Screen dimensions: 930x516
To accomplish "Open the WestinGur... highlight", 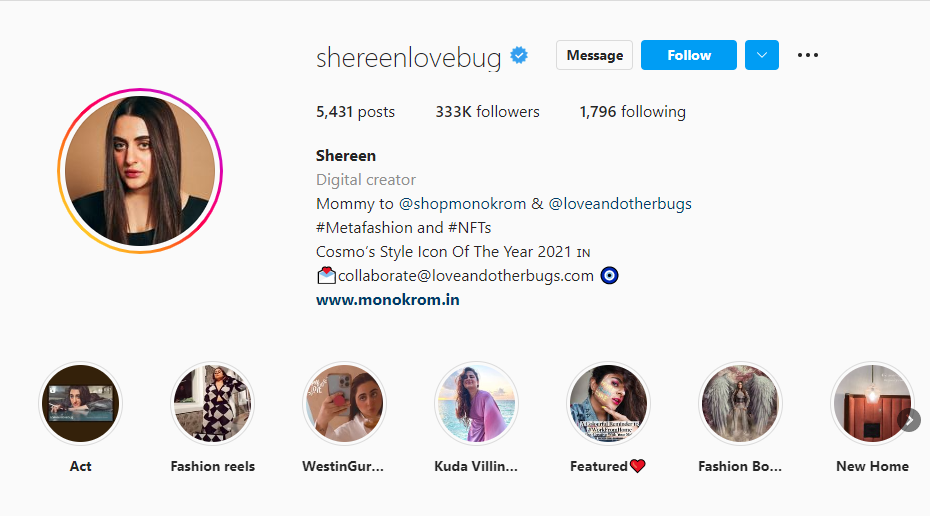I will 344,403.
